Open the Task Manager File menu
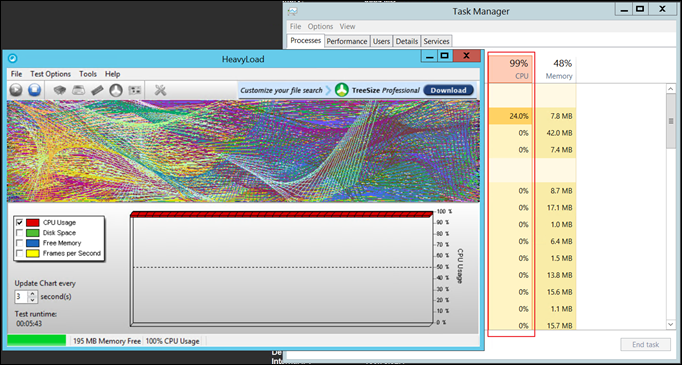 (x=295, y=27)
